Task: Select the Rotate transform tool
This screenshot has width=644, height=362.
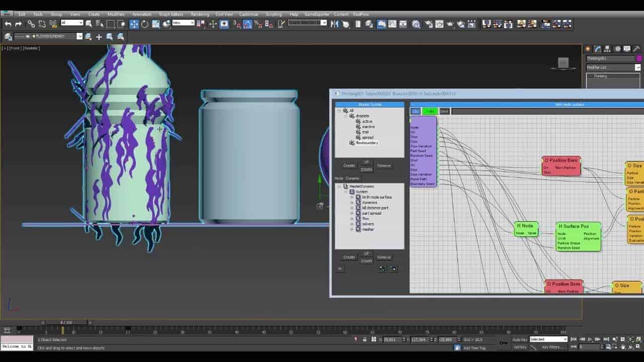Action: click(x=145, y=24)
